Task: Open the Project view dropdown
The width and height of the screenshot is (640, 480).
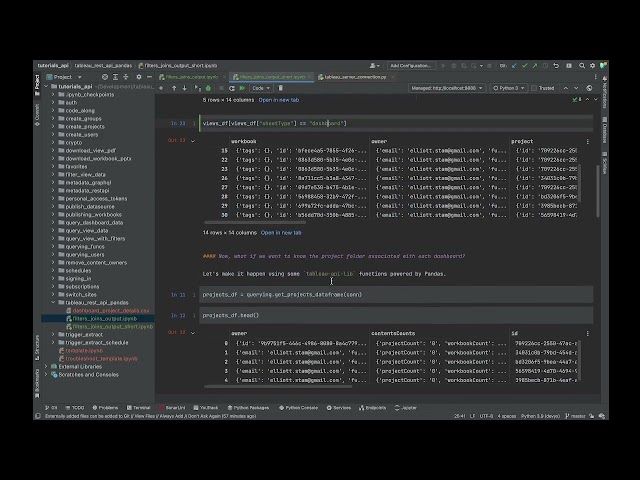Action: coord(64,77)
